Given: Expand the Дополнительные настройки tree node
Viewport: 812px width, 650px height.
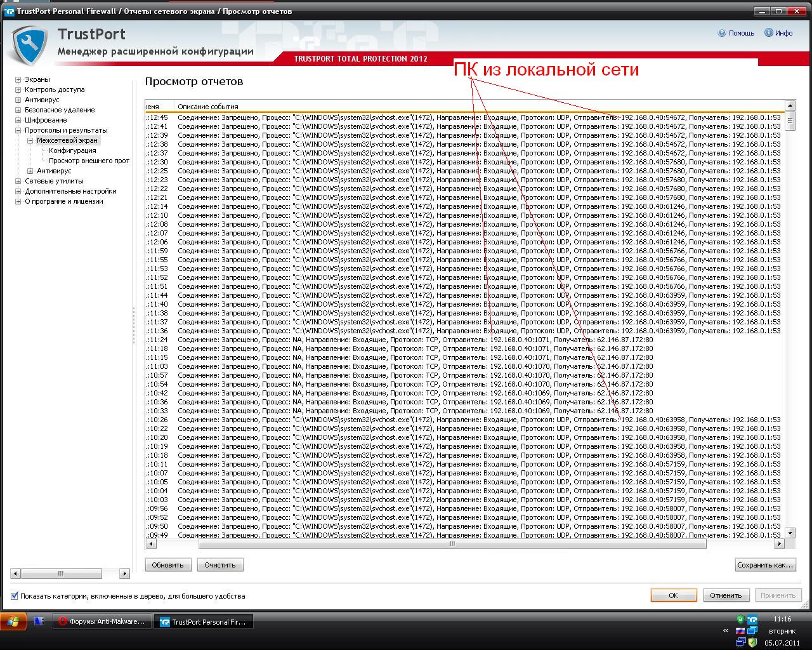Looking at the screenshot, I should pos(18,192).
